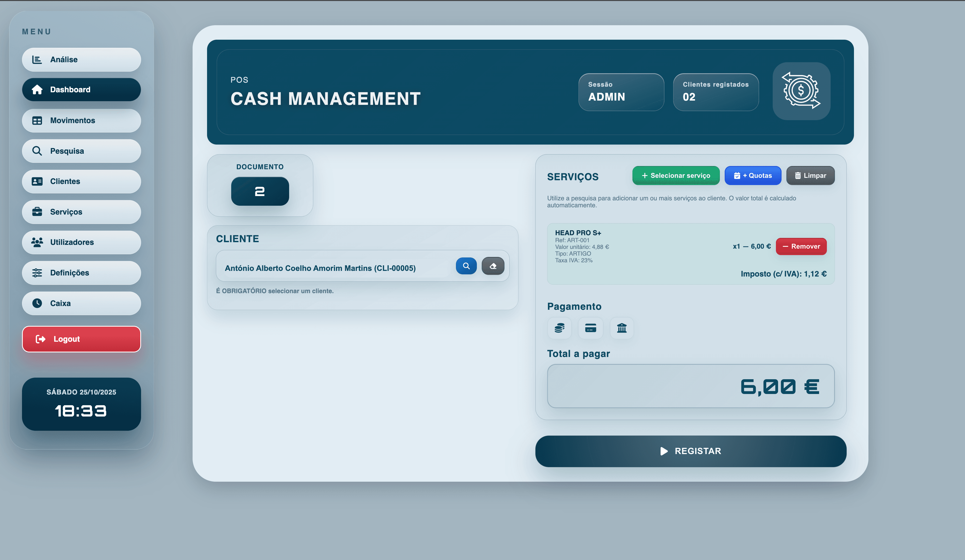Click the Análise chart icon

tap(37, 59)
